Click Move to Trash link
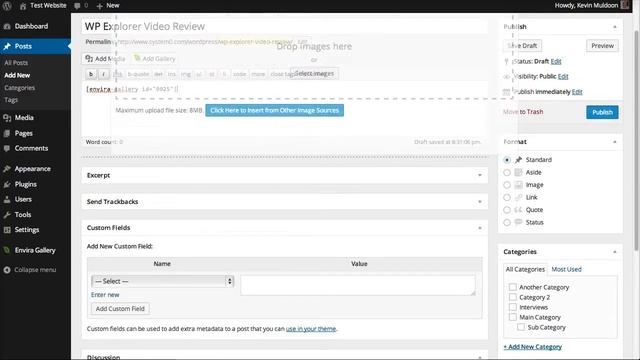 coord(523,112)
